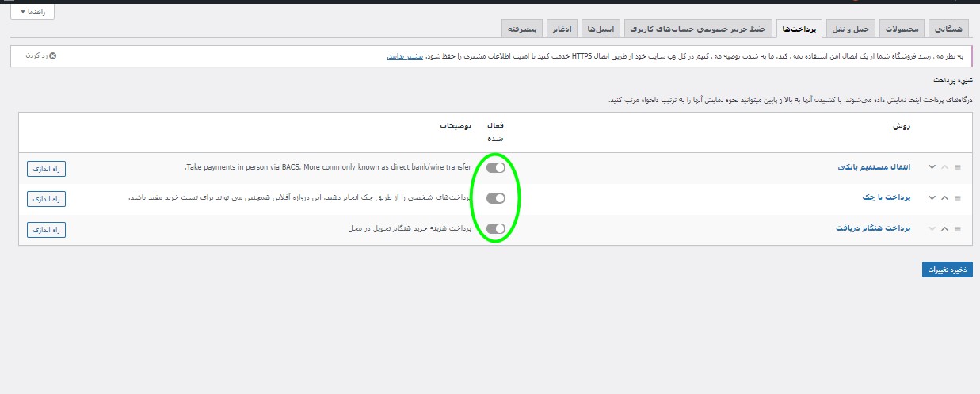Open the حمل و نقل tab
Viewport: 980px width, 394px height.
click(x=849, y=29)
